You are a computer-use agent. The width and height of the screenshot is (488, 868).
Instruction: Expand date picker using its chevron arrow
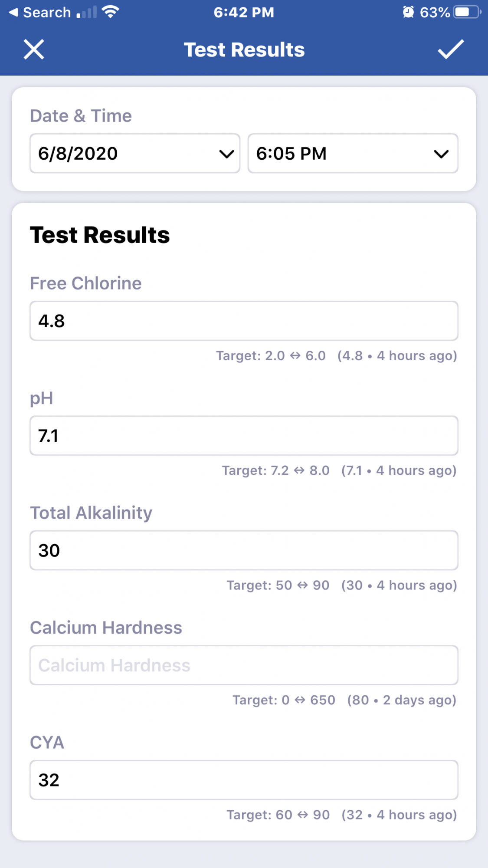(x=226, y=154)
